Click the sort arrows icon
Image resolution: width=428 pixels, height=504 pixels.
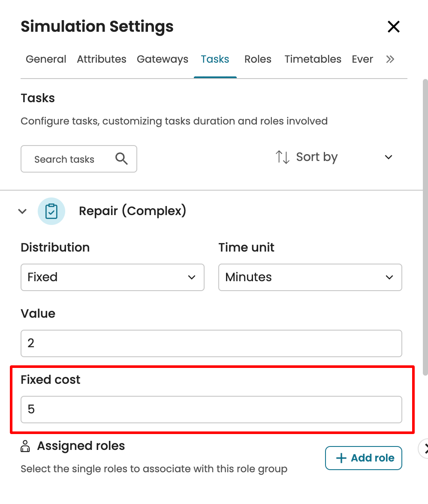click(x=283, y=157)
